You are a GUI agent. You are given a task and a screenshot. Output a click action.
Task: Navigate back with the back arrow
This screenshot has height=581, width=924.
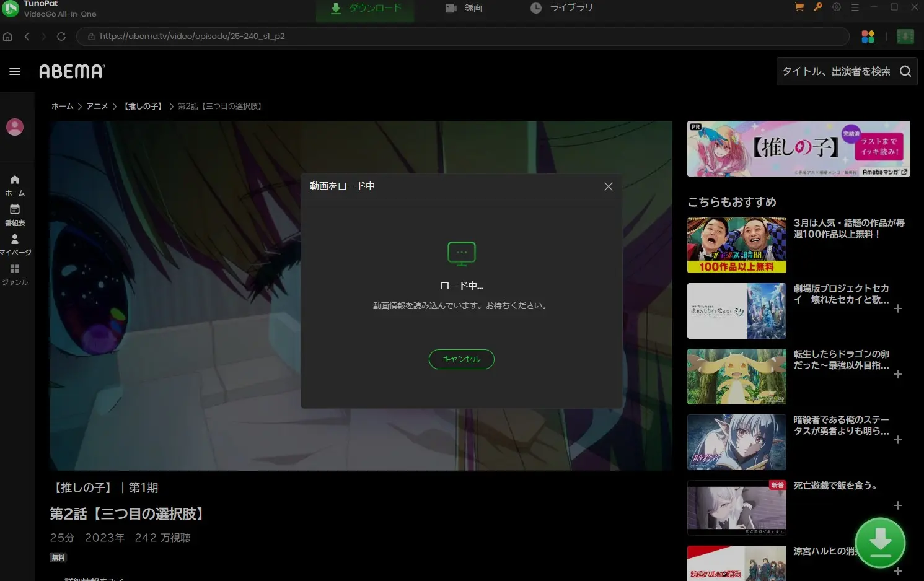[x=27, y=37]
